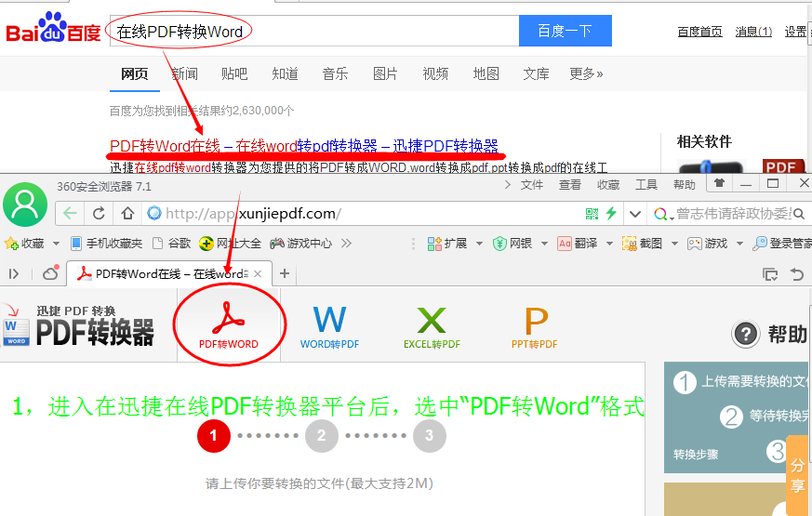Expand the 网银 dropdown arrow
This screenshot has height=516, width=812.
544,244
